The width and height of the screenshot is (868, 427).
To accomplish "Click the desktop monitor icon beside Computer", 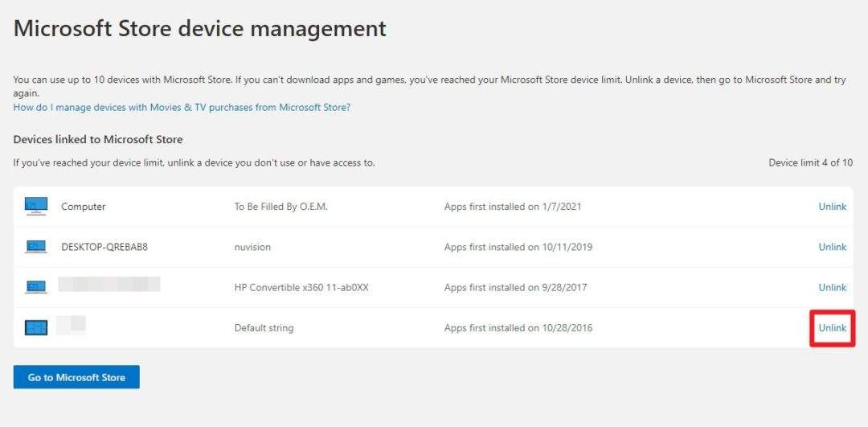I will pos(36,206).
